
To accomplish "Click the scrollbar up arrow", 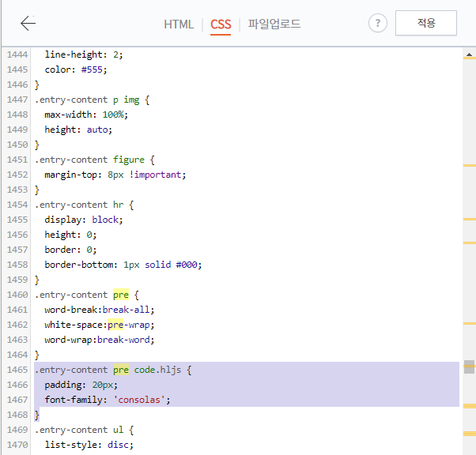I will coord(469,55).
